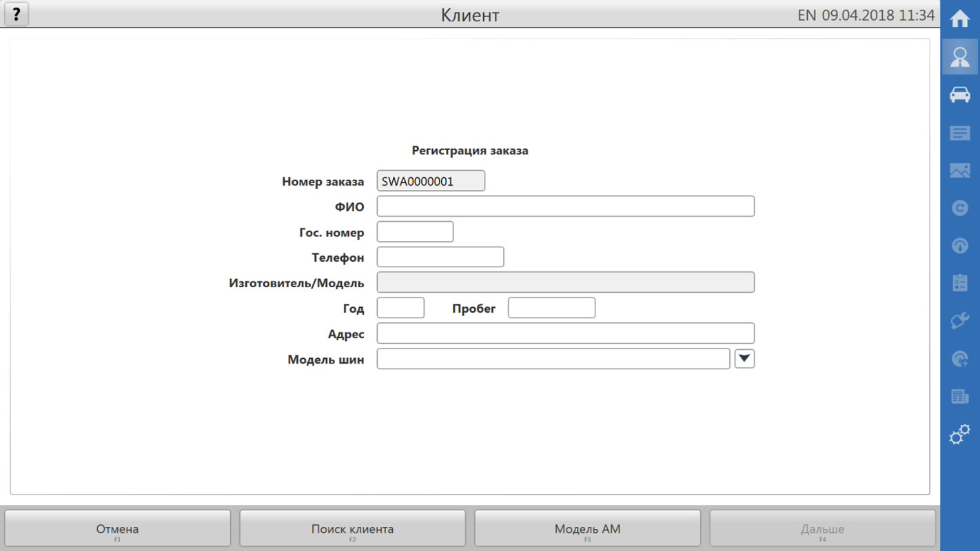Click the Поиск клиента button
The height and width of the screenshot is (551, 980).
click(353, 529)
